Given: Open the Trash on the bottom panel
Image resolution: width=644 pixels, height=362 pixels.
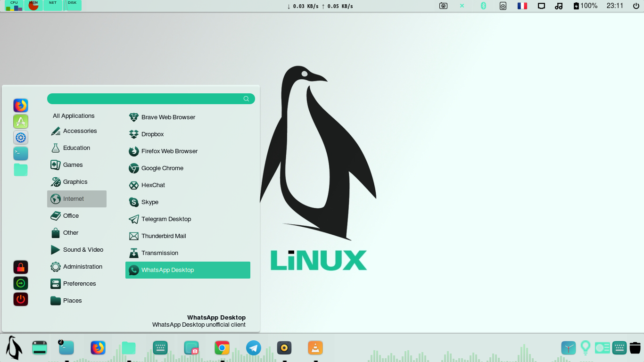Looking at the screenshot, I should [x=635, y=348].
